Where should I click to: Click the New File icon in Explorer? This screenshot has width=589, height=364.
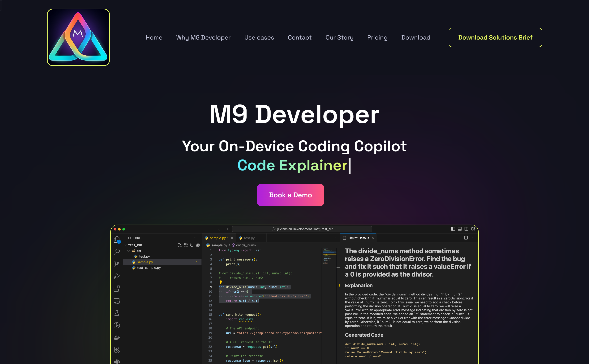coord(179,245)
